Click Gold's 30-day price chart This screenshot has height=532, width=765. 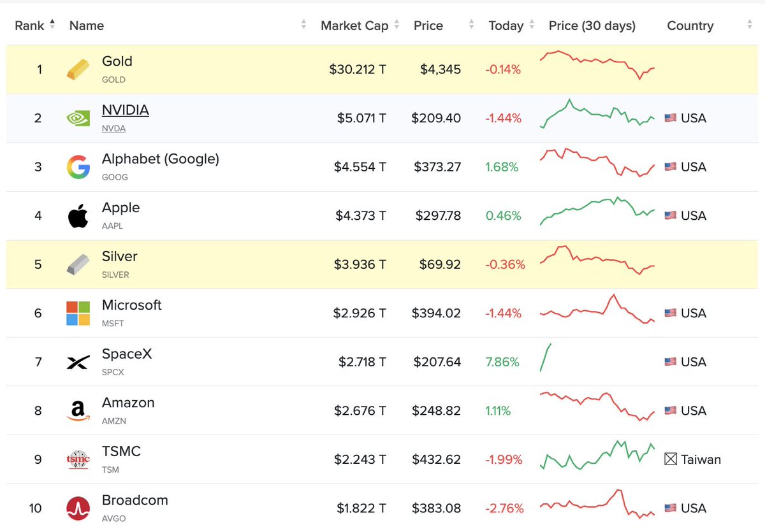coord(598,64)
